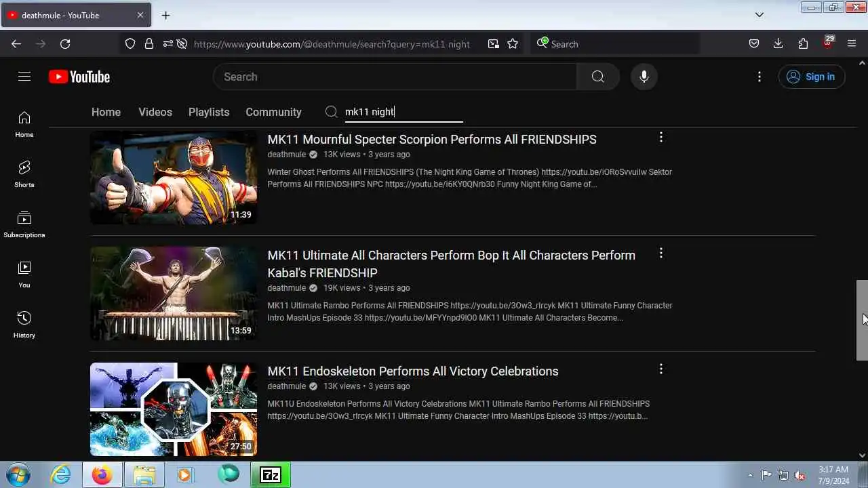Click the channel search field 'mk11 night'
This screenshot has height=488, width=868.
click(403, 112)
